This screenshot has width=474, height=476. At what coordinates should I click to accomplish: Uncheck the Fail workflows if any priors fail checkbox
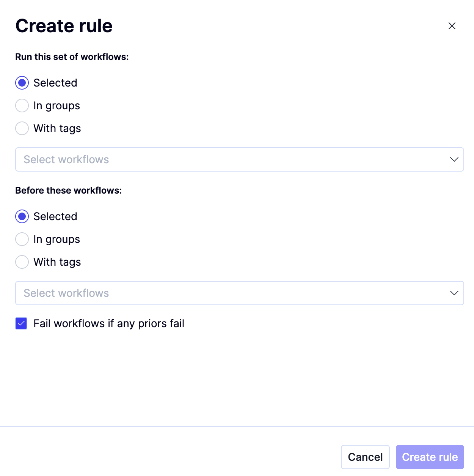pos(21,323)
